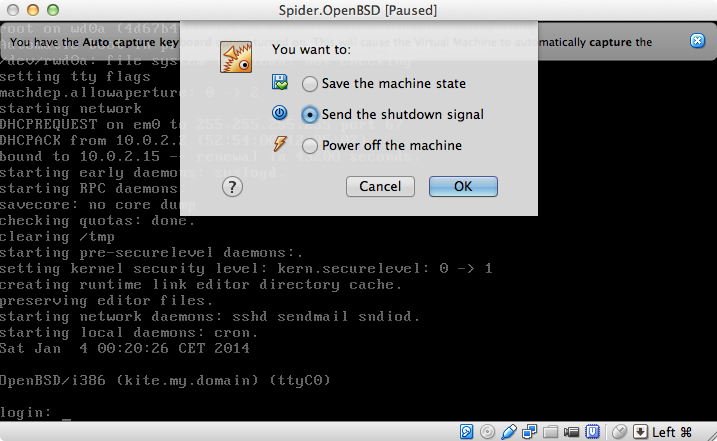Viewport: 717px width, 441px height.
Task: Open the video capture indicator
Action: 572,432
